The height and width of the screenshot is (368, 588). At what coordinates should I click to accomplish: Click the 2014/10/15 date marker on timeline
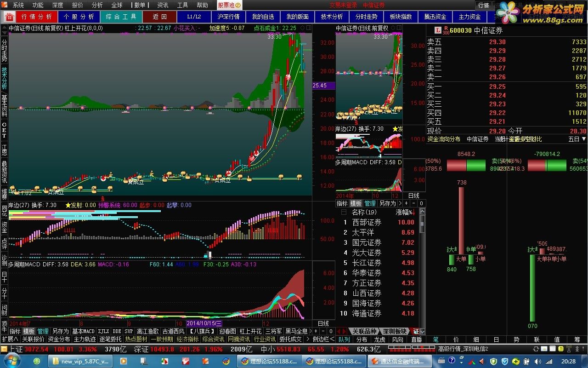[204, 324]
